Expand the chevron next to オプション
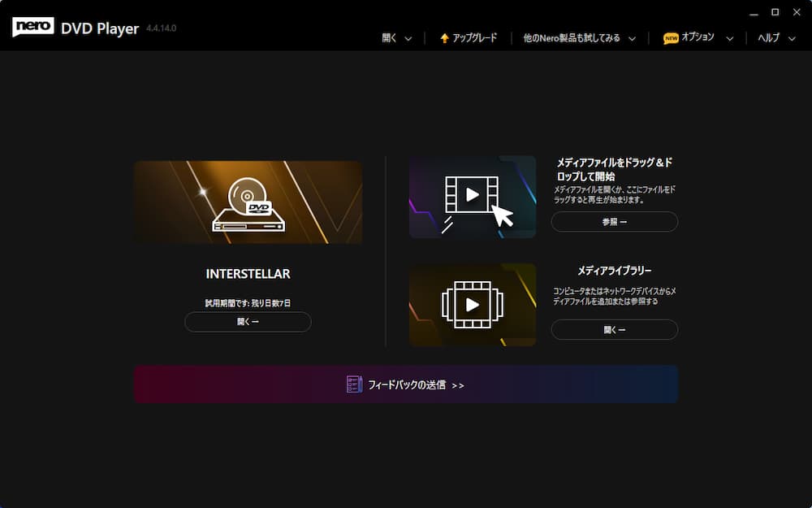 pos(730,38)
